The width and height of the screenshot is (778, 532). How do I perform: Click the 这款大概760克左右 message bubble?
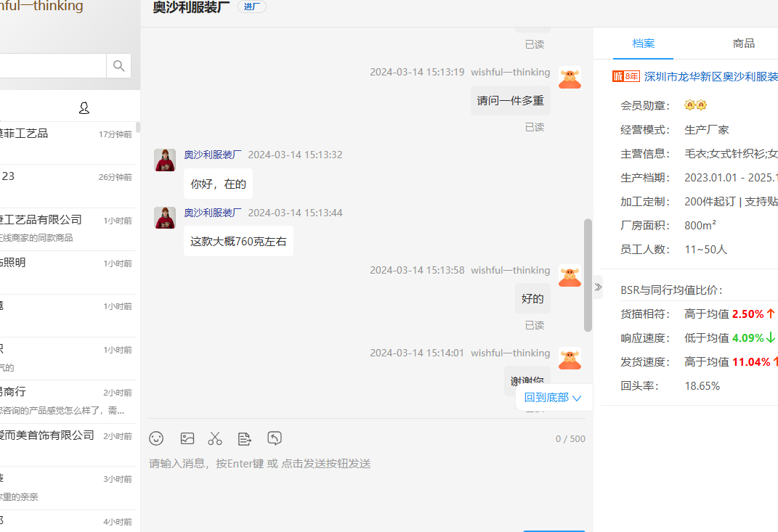pos(238,241)
